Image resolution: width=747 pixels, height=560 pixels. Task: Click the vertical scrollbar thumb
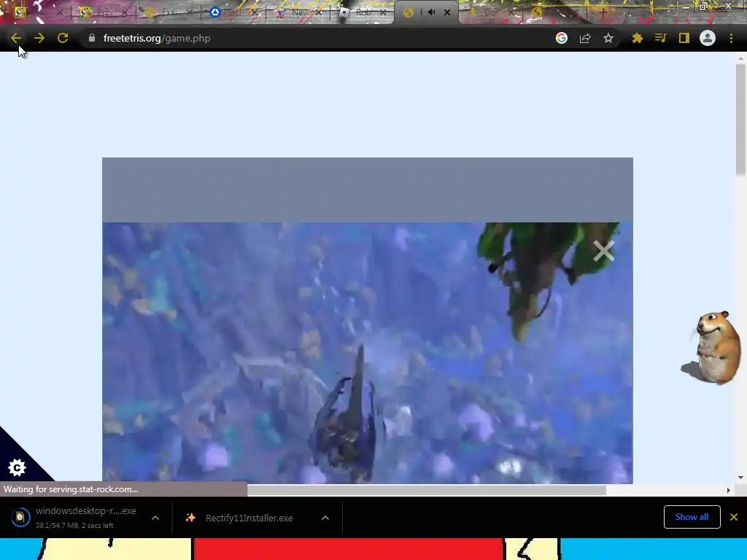740,120
